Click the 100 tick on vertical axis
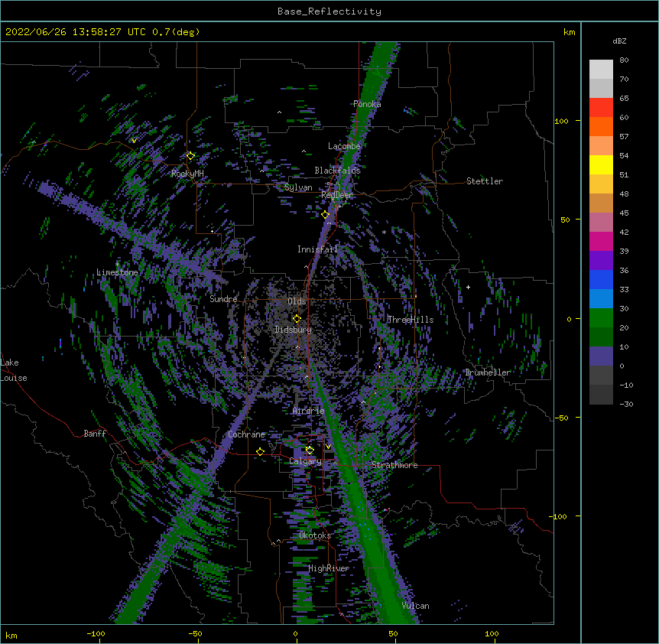The image size is (659, 644). (561, 121)
